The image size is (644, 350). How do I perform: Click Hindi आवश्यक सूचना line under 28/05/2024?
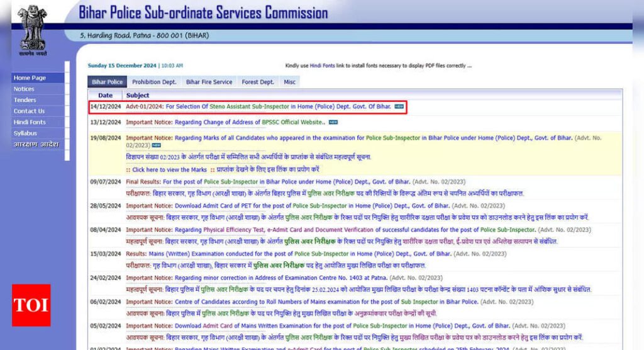357,217
